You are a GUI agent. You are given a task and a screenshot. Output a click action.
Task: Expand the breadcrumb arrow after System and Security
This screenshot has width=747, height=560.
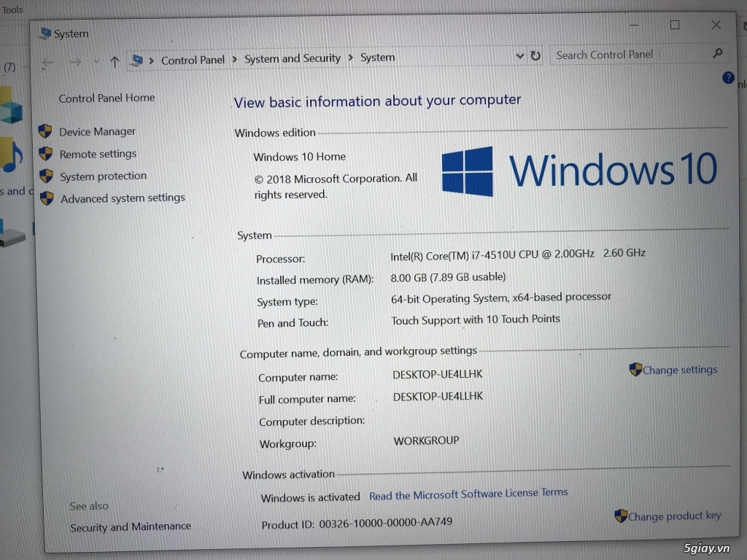352,58
